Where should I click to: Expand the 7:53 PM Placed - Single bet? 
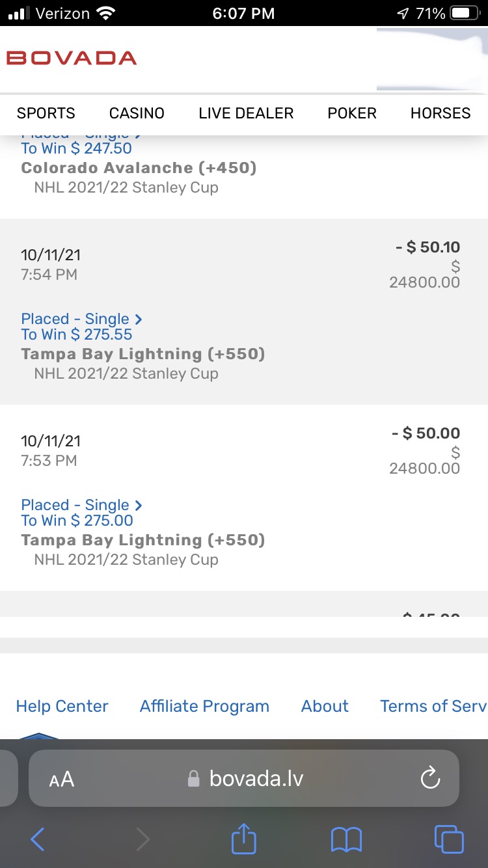pyautogui.click(x=81, y=505)
